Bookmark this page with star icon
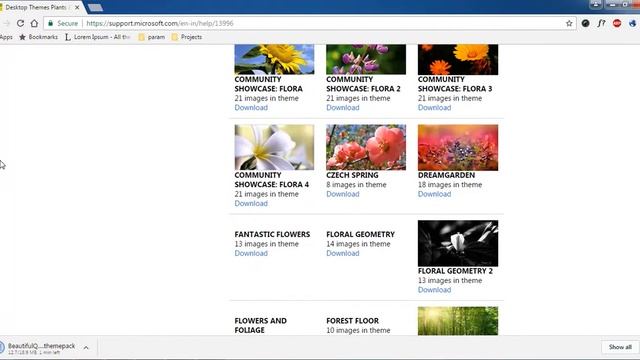640x360 pixels. 569,23
